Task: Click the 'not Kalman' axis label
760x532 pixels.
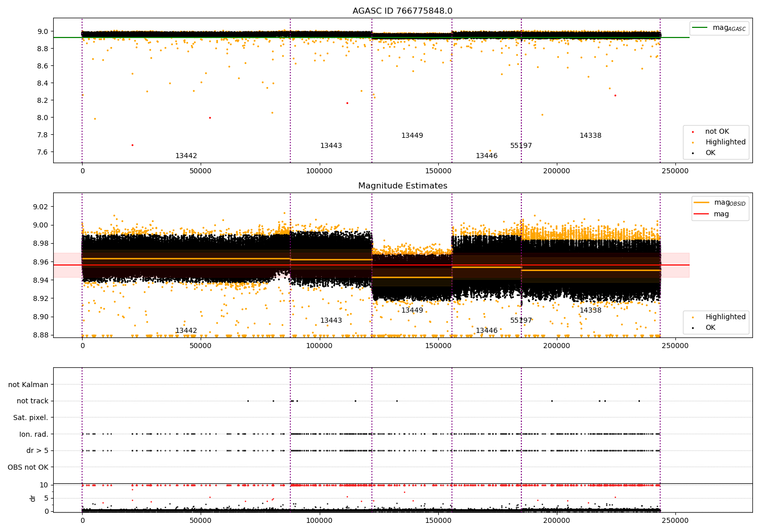Action: (28, 385)
